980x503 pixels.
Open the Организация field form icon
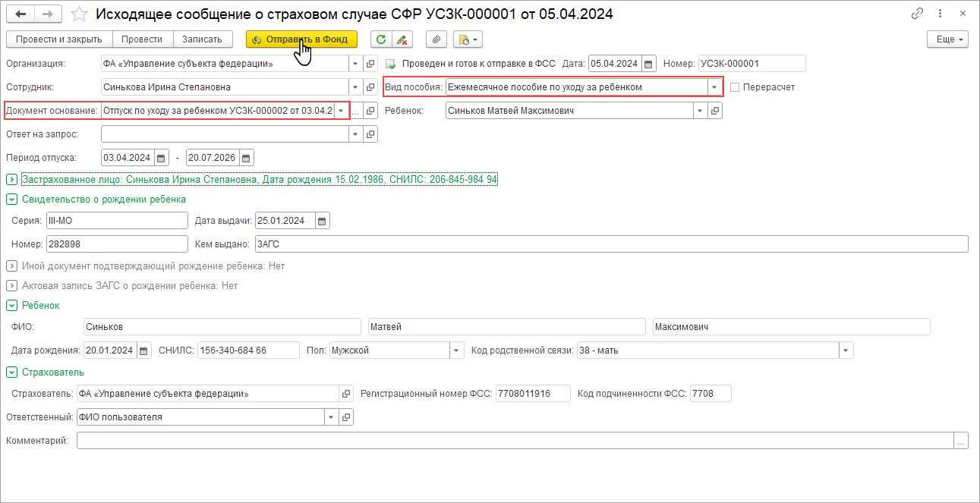click(x=370, y=64)
